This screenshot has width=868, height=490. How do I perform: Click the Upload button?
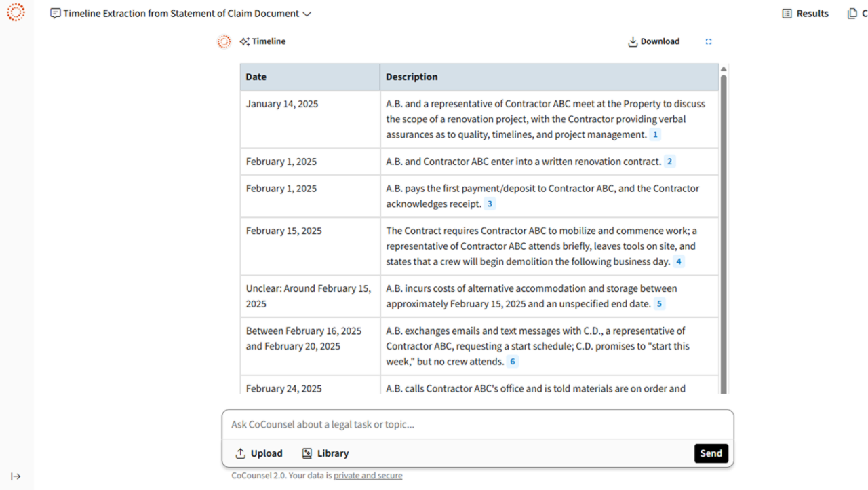(259, 453)
